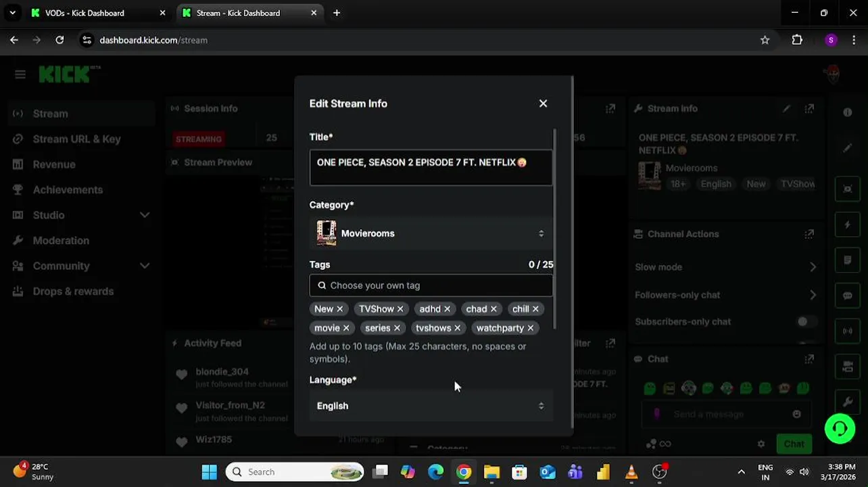The image size is (868, 487).
Task: Pop out the Channel Actions panel
Action: pos(809,234)
